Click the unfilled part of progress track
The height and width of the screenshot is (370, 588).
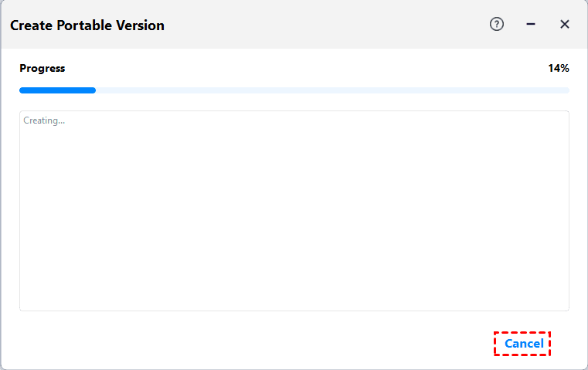tap(332, 90)
